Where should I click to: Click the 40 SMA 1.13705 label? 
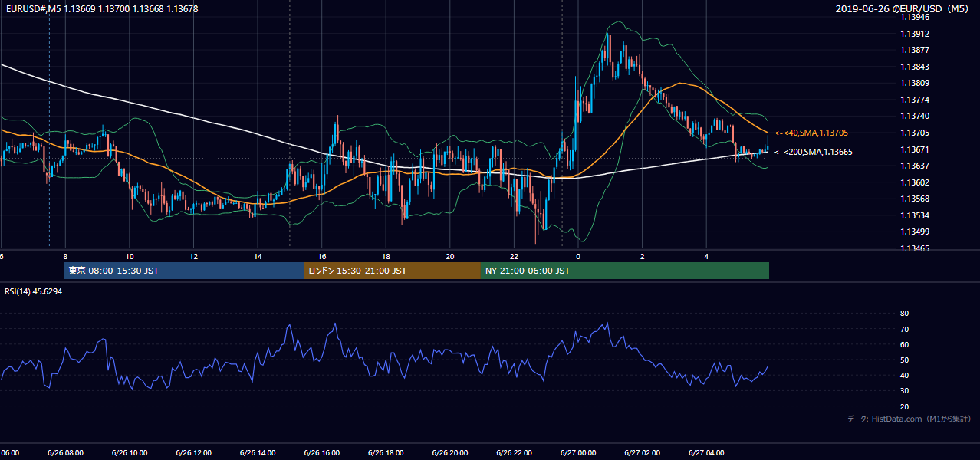pos(811,133)
